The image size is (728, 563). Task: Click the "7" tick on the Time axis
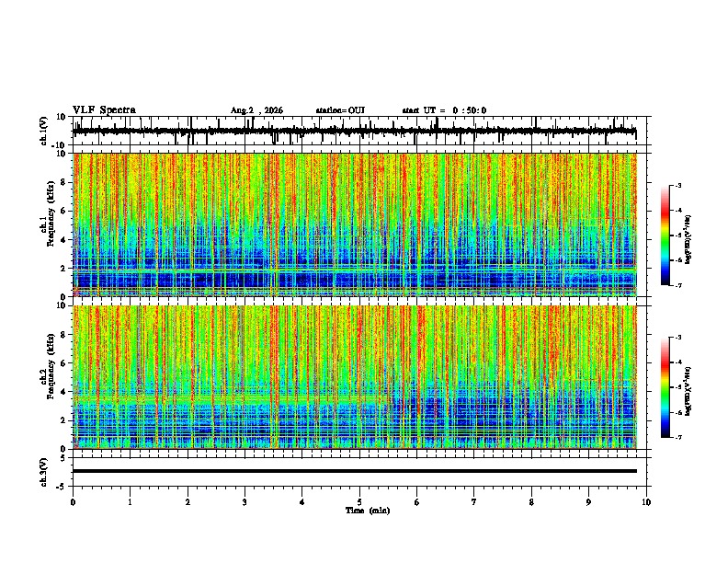point(474,502)
